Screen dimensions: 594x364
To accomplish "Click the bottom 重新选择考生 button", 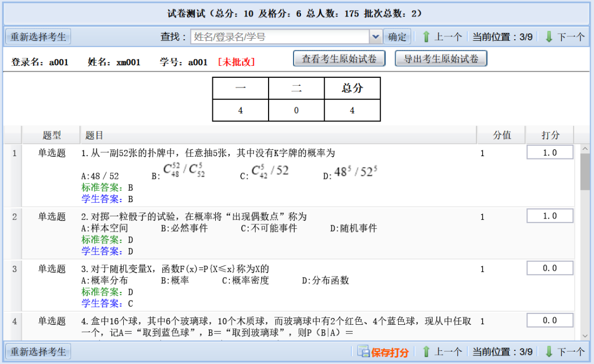I will click(39, 352).
